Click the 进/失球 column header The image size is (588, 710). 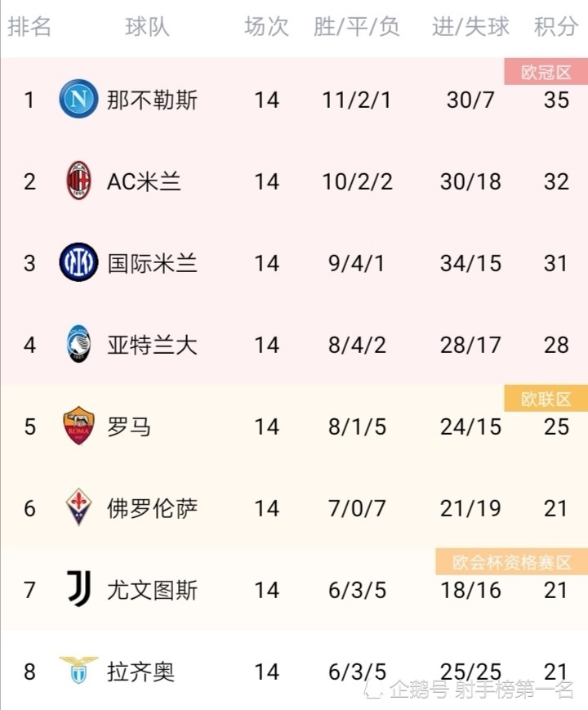[x=470, y=26]
